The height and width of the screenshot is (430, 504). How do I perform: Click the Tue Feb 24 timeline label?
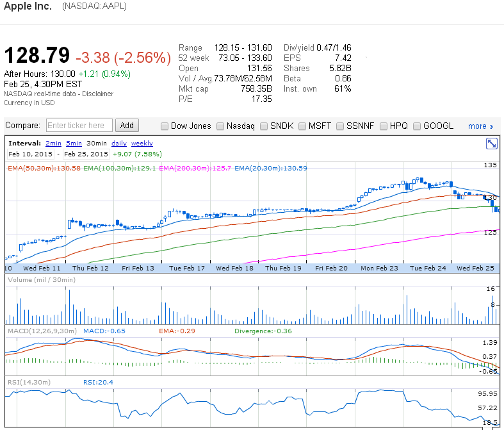(428, 269)
